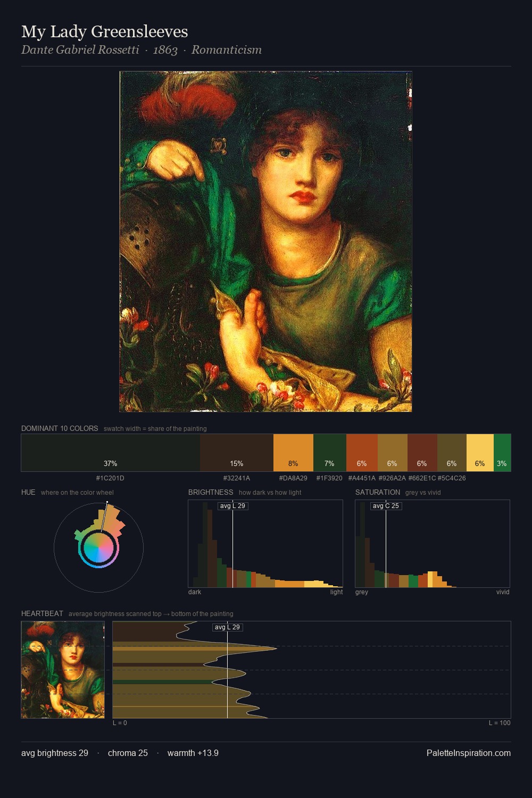Click the 'L = 100' heartbeat axis label
The height and width of the screenshot is (798, 532).
[500, 723]
